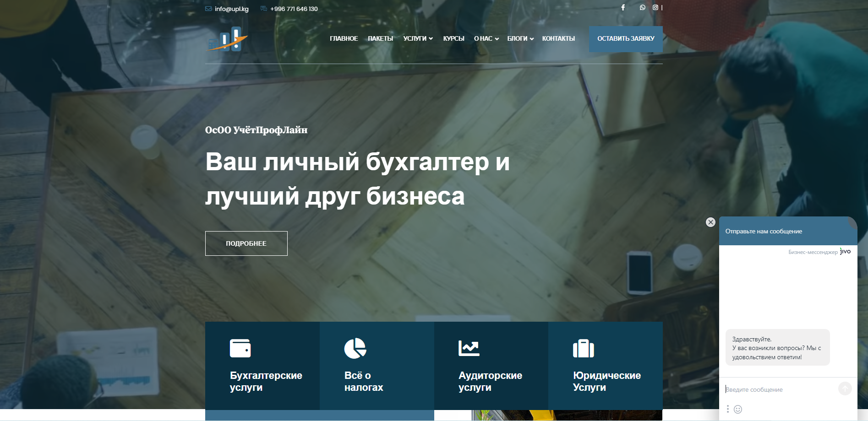Click the line graph audit services icon
The image size is (868, 421).
click(x=469, y=348)
